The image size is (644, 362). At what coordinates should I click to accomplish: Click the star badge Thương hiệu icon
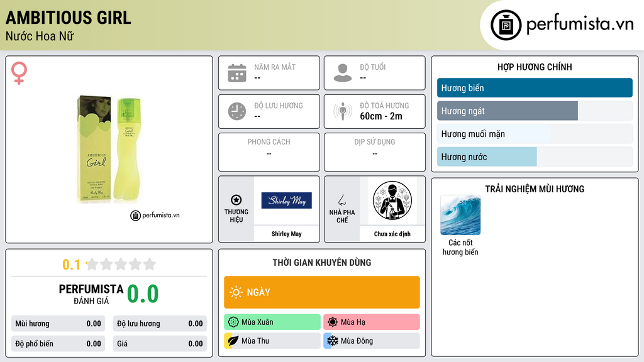point(236,200)
